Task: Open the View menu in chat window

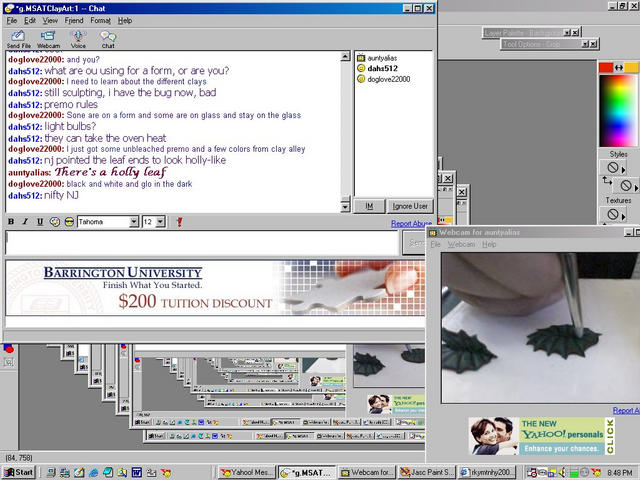Action: coord(50,20)
